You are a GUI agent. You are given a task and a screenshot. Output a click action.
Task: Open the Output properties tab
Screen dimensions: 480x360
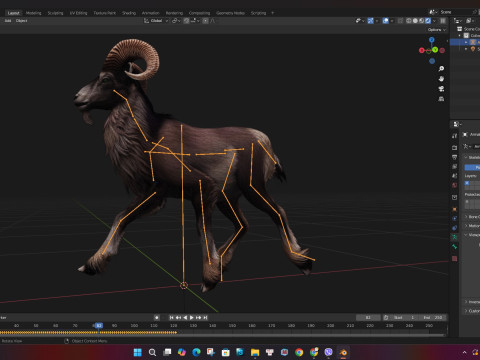tap(455, 157)
